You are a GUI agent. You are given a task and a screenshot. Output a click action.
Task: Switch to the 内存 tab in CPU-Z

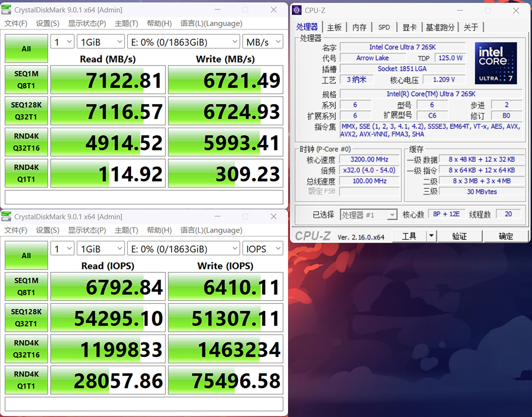pos(359,27)
